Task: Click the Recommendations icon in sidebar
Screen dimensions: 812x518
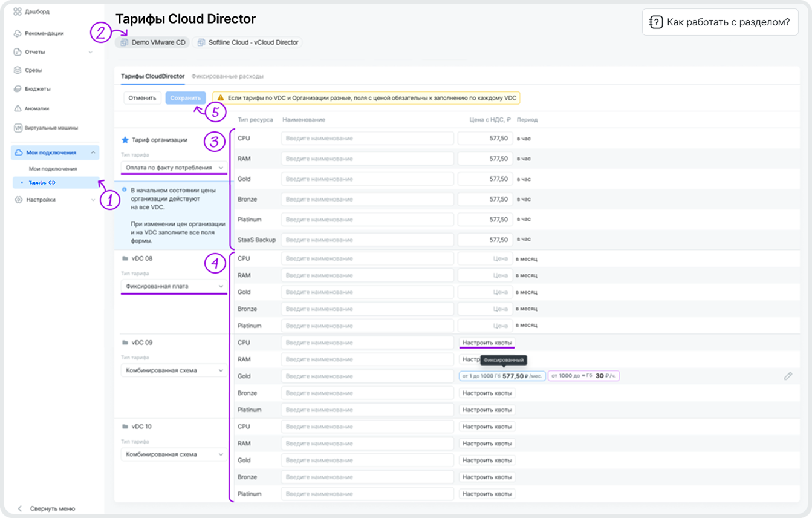Action: (18, 33)
